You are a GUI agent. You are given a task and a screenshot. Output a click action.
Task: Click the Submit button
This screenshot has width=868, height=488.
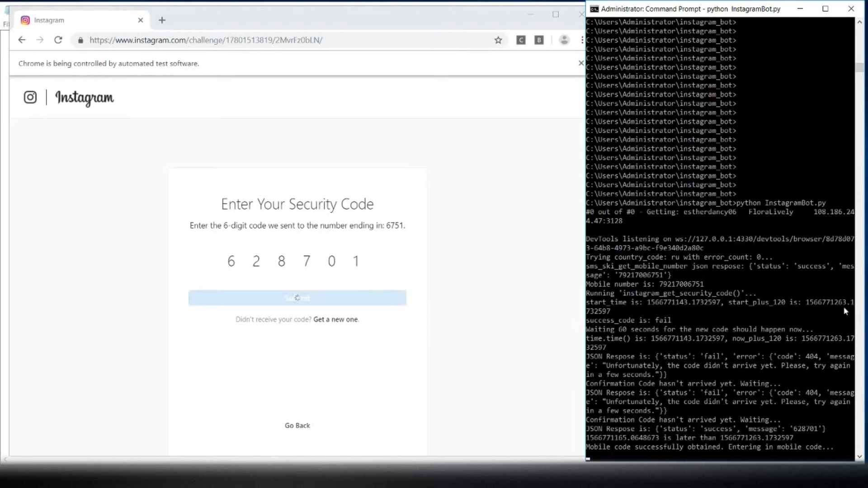pos(297,298)
